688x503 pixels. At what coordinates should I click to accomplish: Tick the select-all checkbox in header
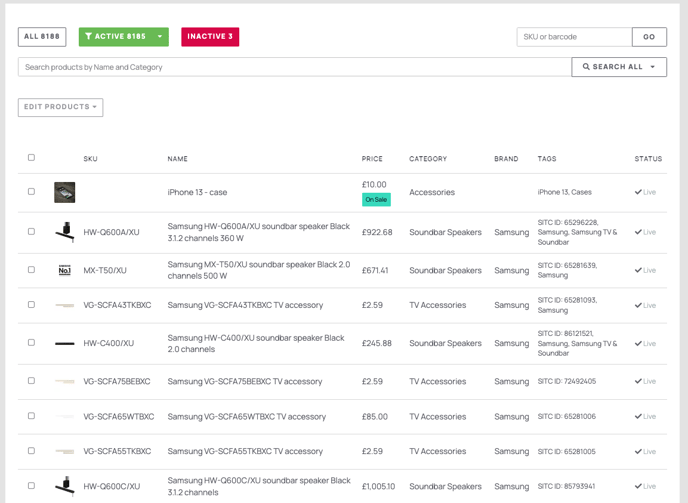tap(31, 158)
